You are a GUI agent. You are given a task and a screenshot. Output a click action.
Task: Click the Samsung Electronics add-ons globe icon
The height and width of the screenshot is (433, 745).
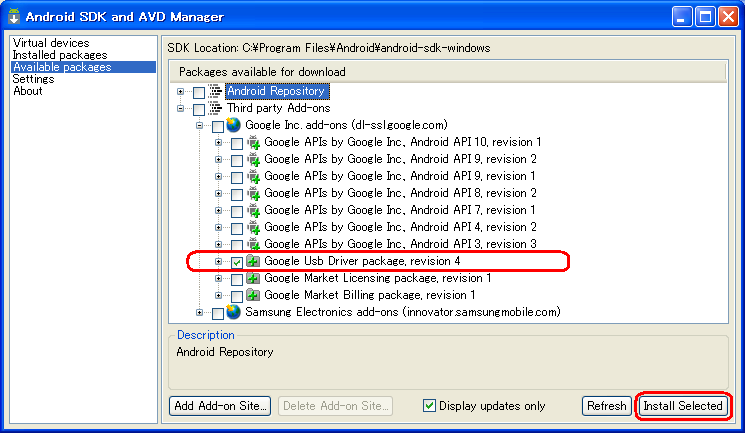click(234, 312)
